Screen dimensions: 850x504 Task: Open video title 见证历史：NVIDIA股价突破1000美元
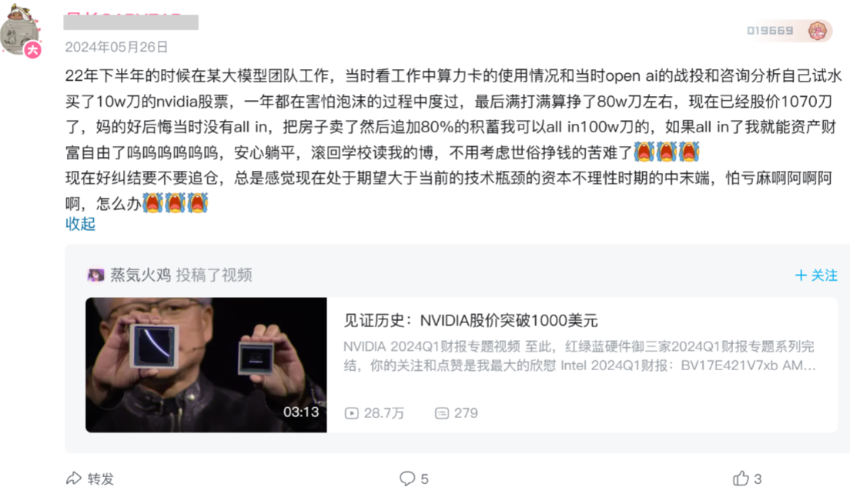[470, 321]
